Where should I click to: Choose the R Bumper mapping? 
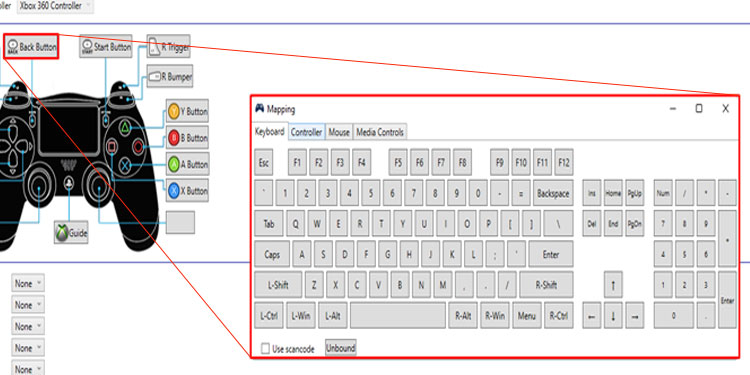point(170,77)
